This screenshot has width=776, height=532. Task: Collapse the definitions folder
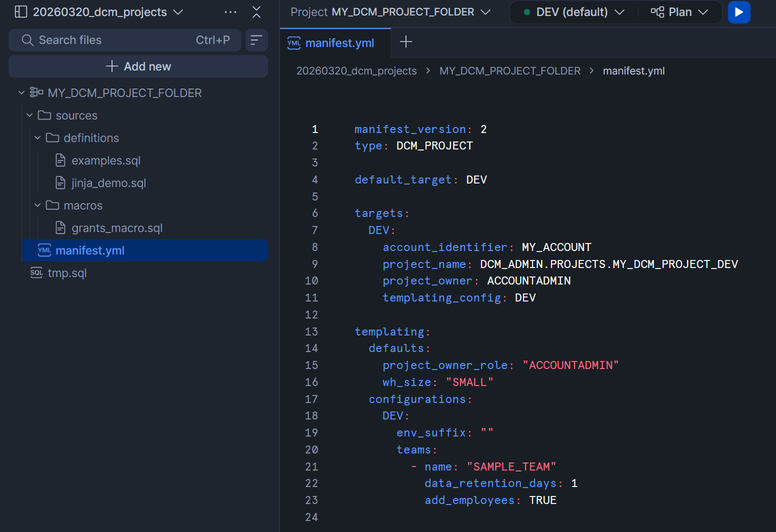pyautogui.click(x=37, y=138)
